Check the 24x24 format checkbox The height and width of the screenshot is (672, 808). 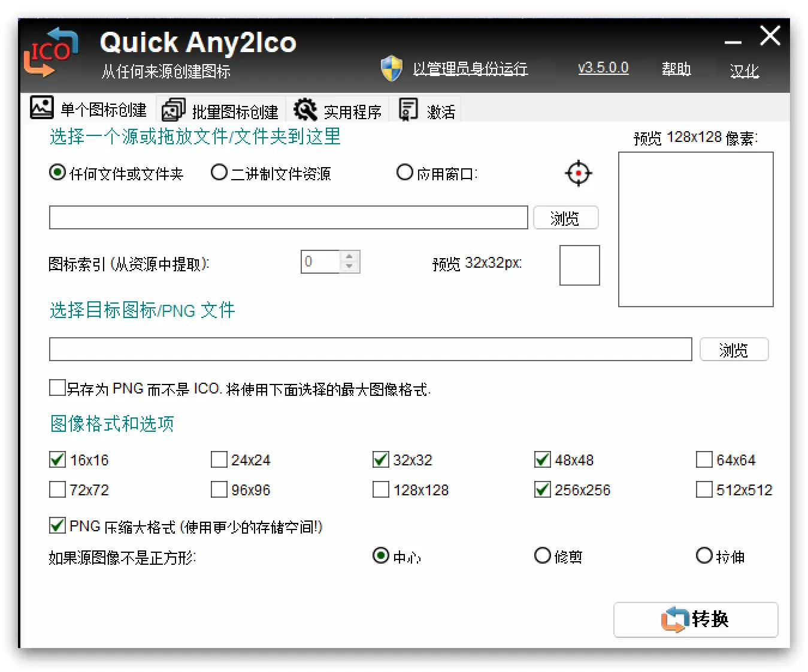pyautogui.click(x=219, y=459)
